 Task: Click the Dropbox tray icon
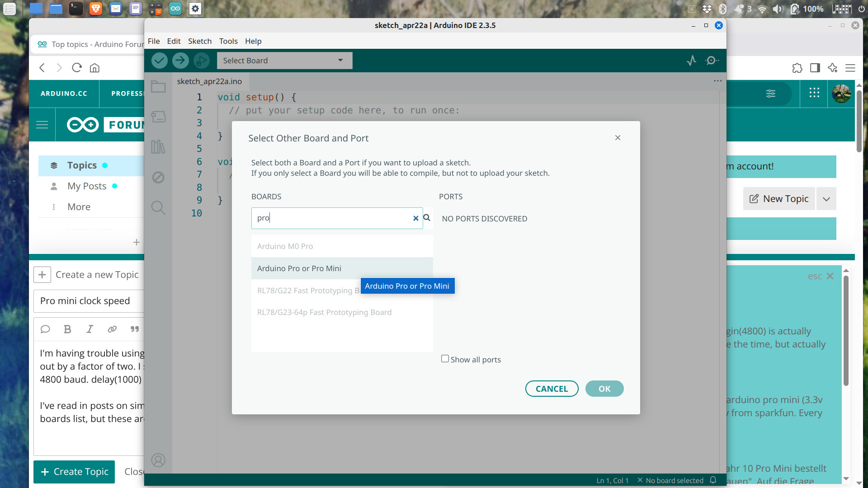[707, 9]
